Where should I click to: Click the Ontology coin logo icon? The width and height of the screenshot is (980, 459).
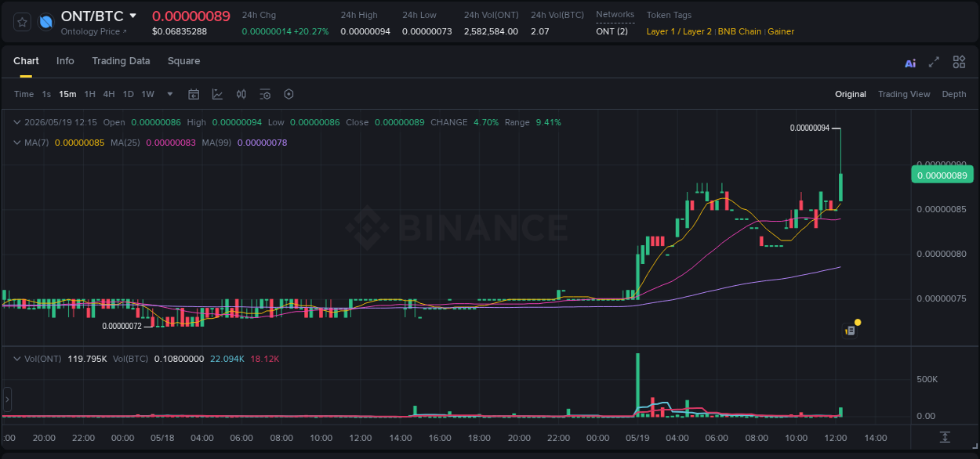pos(46,22)
